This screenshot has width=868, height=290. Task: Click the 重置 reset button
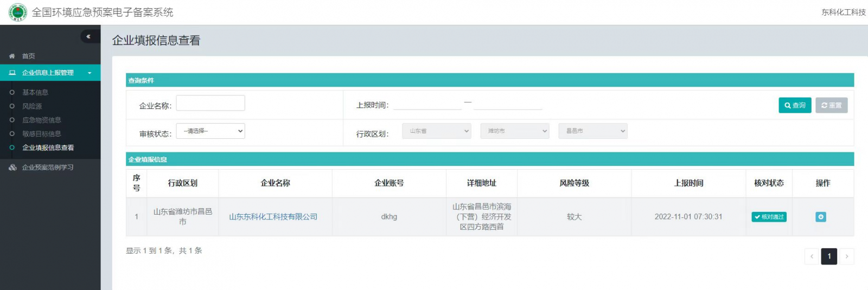click(x=831, y=105)
